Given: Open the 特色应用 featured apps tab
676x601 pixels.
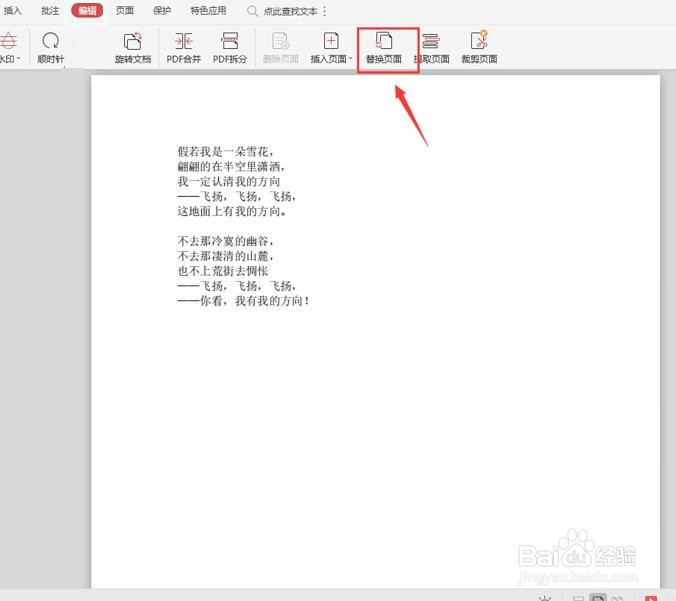Looking at the screenshot, I should pyautogui.click(x=209, y=10).
